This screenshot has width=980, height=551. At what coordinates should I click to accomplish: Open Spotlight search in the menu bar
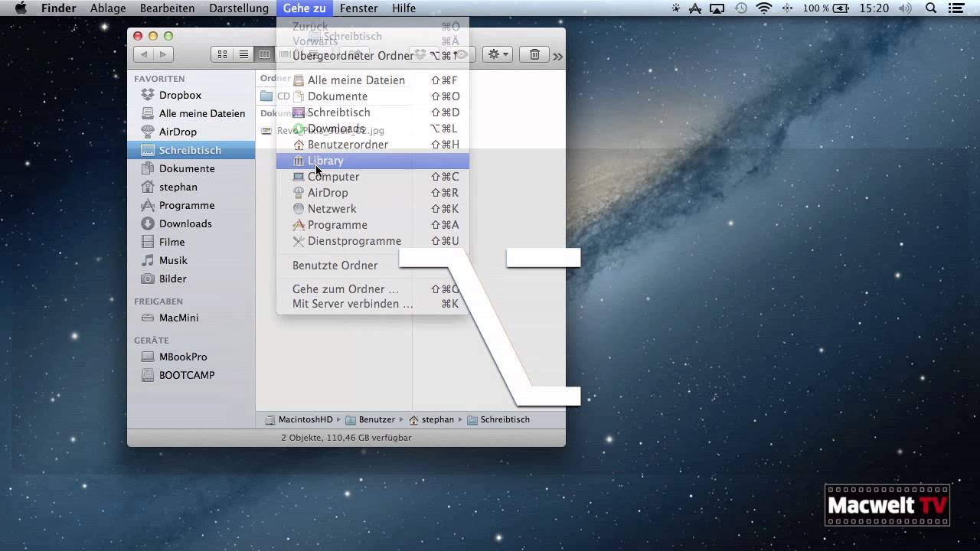coord(931,8)
